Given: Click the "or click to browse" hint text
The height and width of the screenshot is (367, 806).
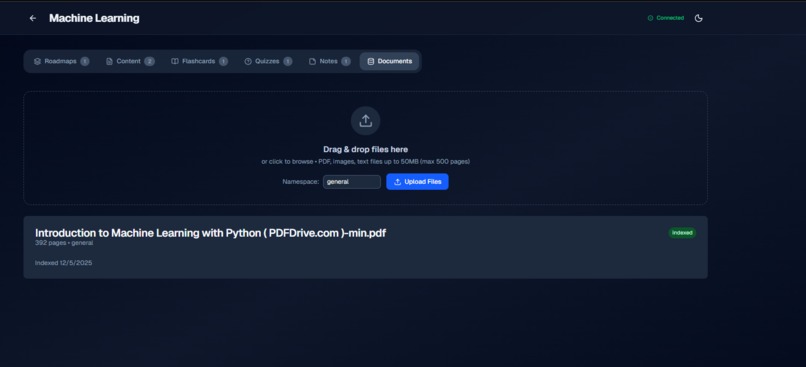Looking at the screenshot, I should point(365,161).
